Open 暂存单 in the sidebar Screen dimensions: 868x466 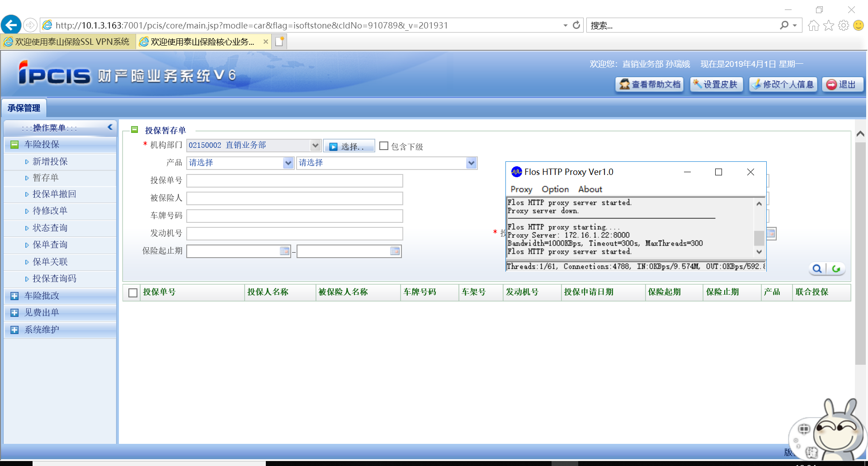[x=45, y=178]
